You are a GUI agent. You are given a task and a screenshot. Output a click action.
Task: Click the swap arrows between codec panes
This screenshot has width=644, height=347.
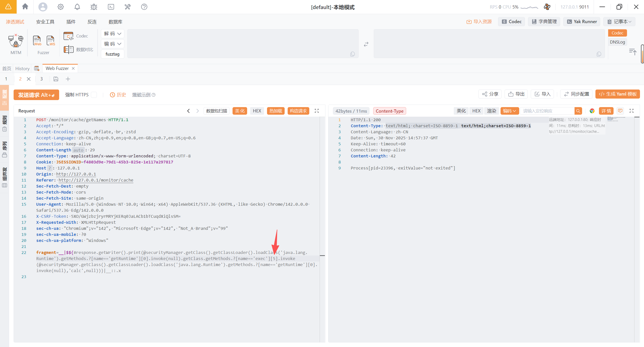366,44
